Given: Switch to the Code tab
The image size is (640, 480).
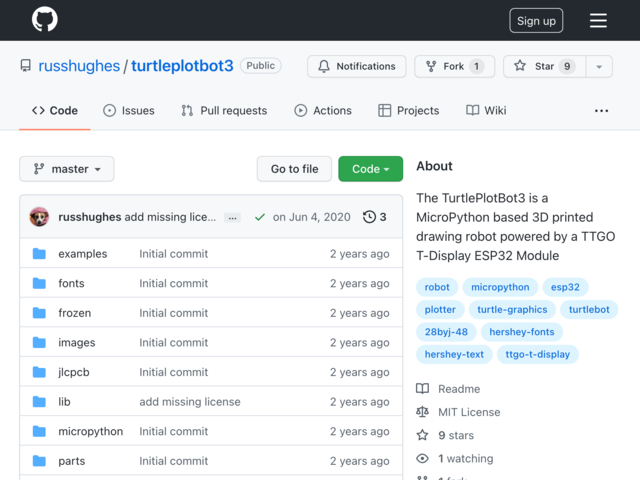Looking at the screenshot, I should [x=55, y=111].
